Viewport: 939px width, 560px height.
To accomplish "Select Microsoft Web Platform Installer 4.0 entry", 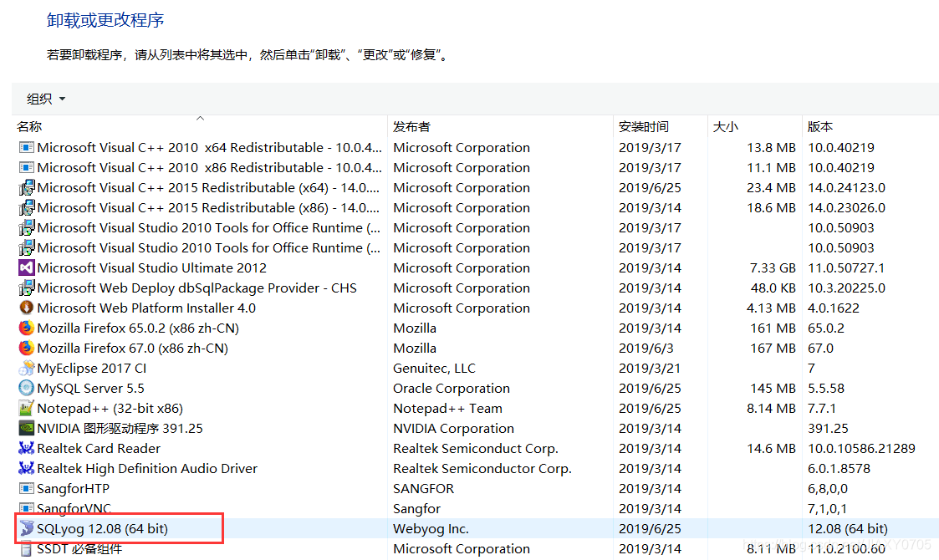I will [146, 308].
